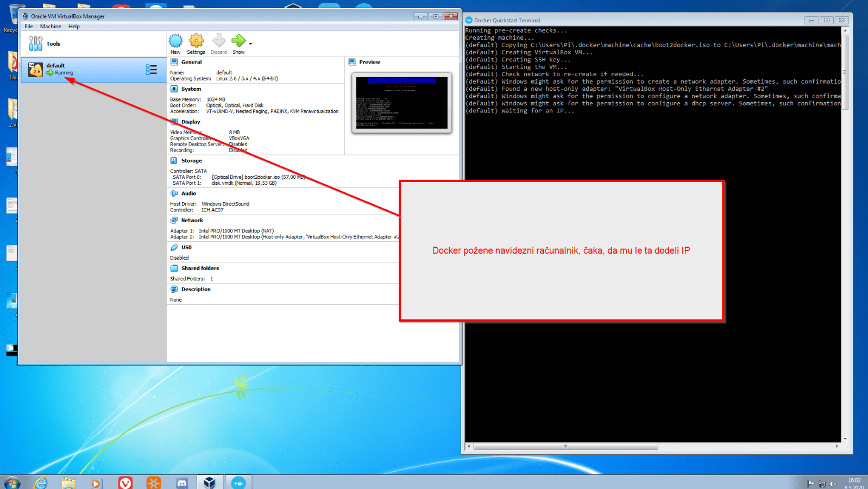Click the Audio section speaker icon
Image resolution: width=868 pixels, height=489 pixels.
tap(174, 193)
